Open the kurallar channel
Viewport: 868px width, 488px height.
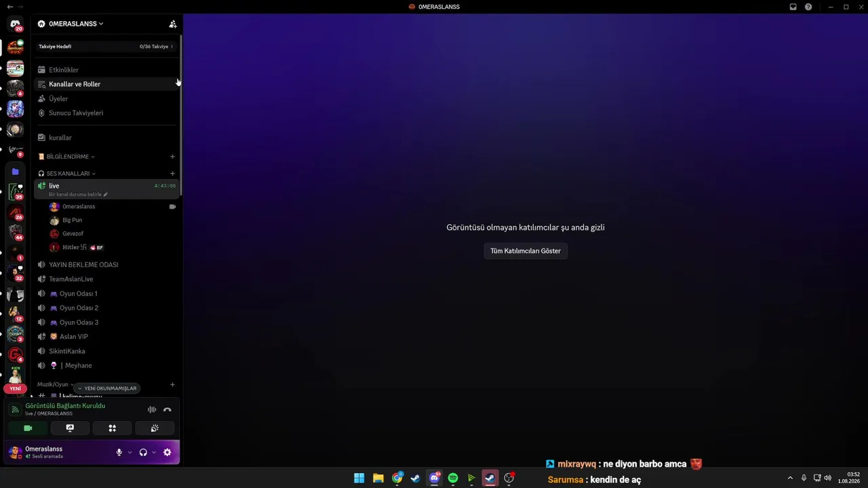106,138
